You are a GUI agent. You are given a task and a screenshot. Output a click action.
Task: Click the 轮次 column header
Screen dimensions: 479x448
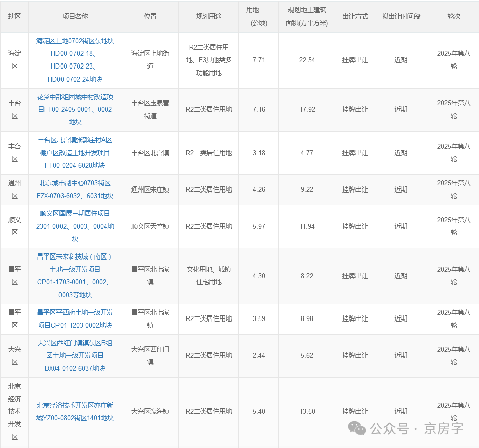(453, 16)
